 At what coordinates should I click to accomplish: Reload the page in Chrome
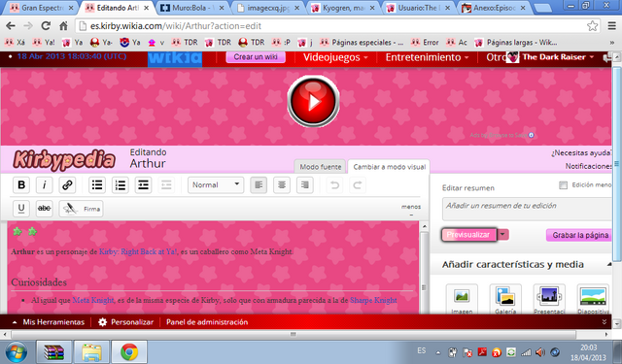pos(46,26)
